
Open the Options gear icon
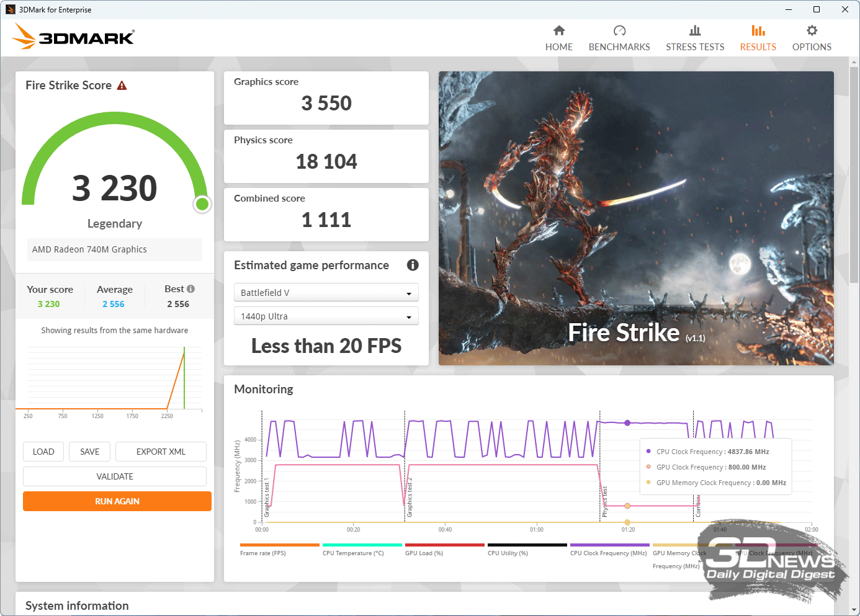coord(812,30)
